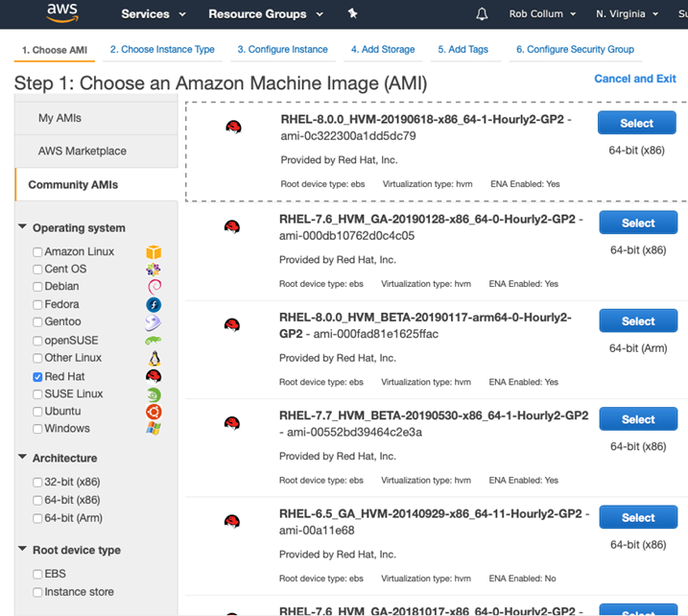
Task: Click the Cent OS logo icon
Action: (154, 269)
